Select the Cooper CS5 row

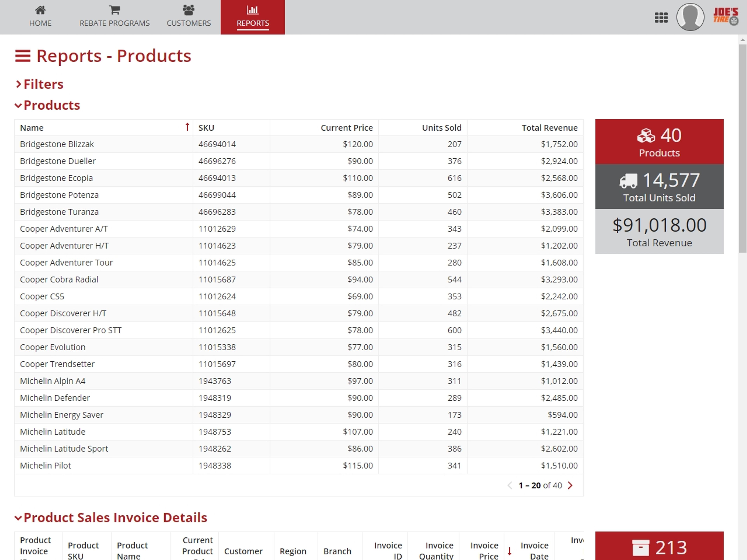(x=299, y=296)
